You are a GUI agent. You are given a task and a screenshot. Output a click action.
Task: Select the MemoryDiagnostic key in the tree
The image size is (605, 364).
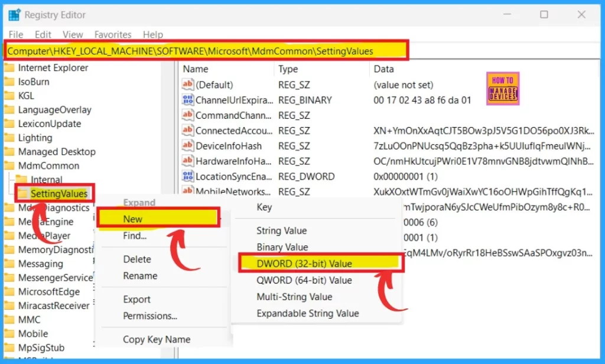click(x=56, y=250)
